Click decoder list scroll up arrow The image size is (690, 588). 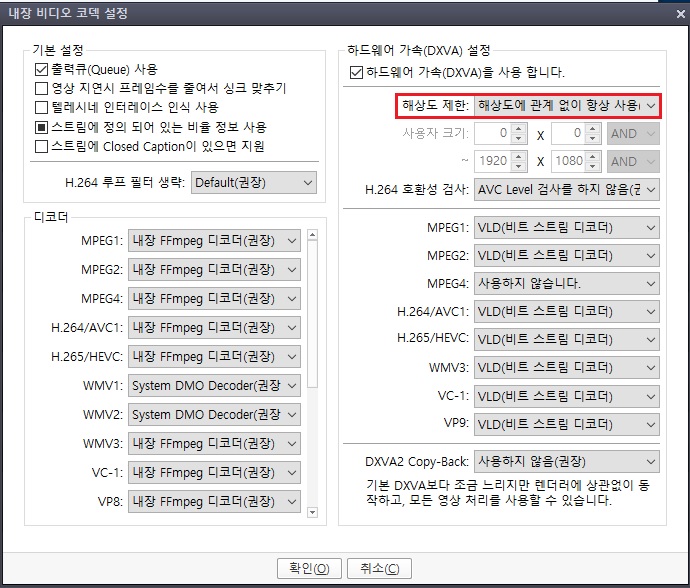[312, 235]
